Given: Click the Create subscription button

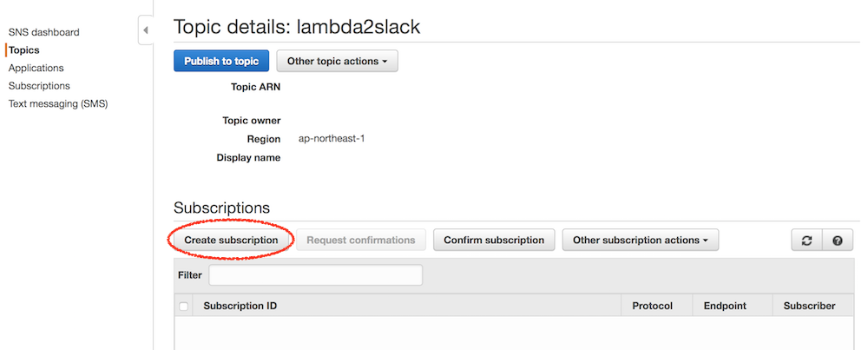Looking at the screenshot, I should pos(231,240).
